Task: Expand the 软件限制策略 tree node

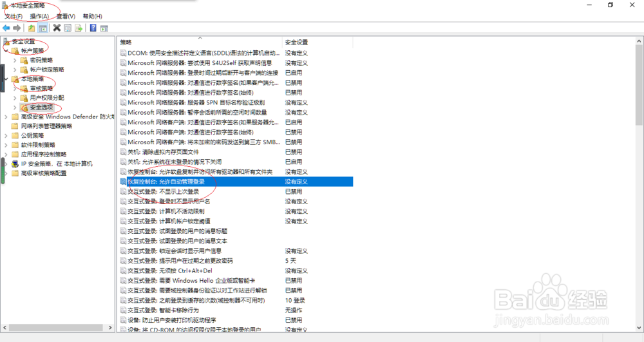Action: pyautogui.click(x=6, y=145)
